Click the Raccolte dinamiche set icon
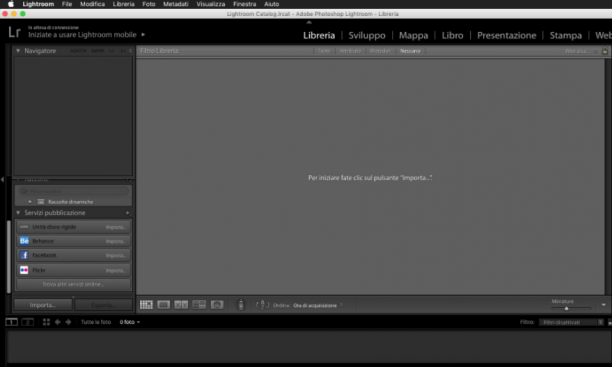Viewport: 612px width, 367px height. pos(41,202)
